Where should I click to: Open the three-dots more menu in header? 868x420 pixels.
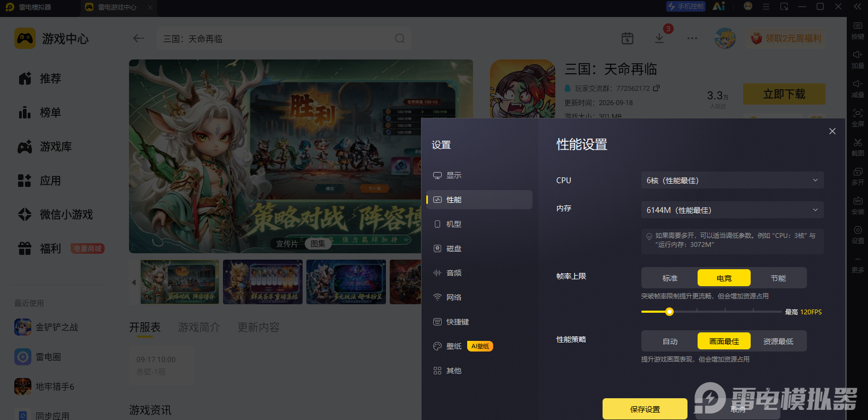pos(692,38)
